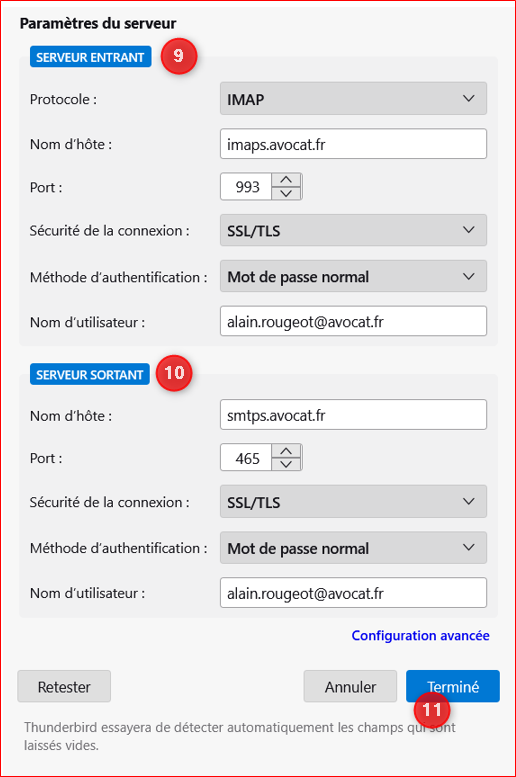
Task: Expand incoming Sécurité de la connexion dropdown
Action: click(353, 230)
